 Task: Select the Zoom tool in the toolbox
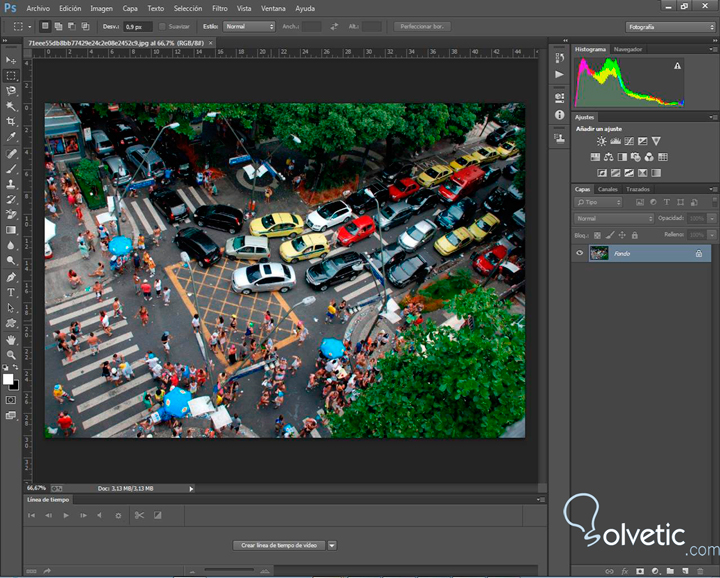pos(11,355)
